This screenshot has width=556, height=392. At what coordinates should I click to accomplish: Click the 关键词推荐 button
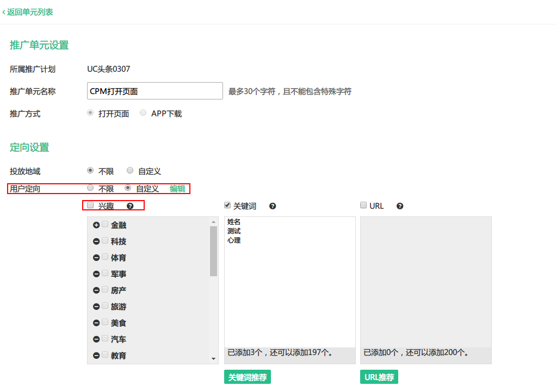tap(247, 377)
